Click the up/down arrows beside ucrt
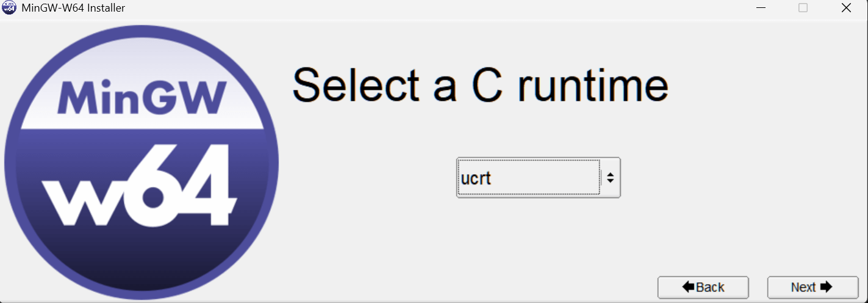The image size is (868, 303). coord(610,178)
